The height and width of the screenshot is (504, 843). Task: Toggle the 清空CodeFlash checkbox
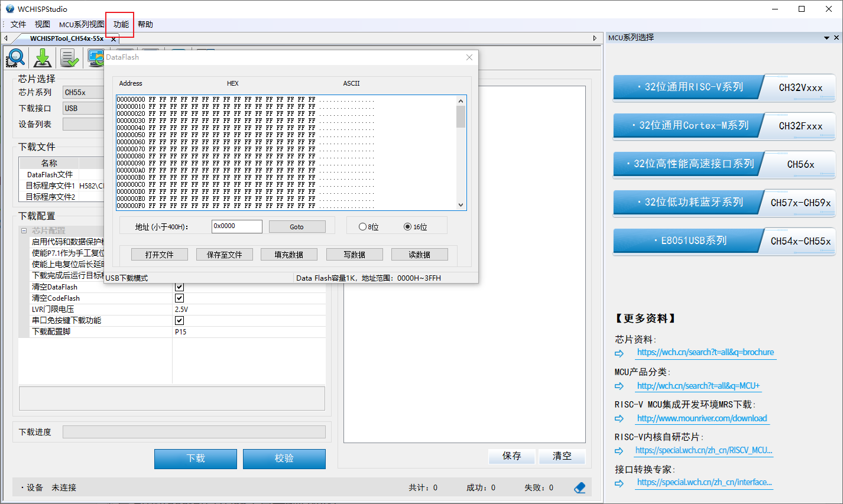pyautogui.click(x=179, y=298)
